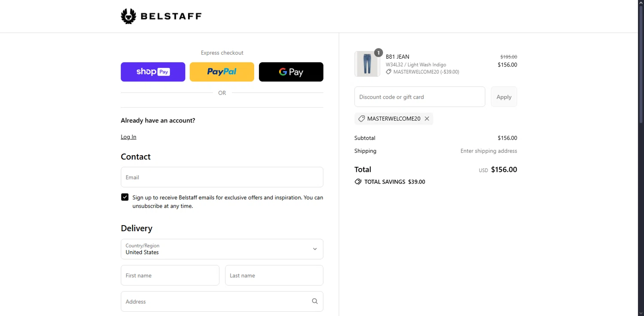
Task: Remove the MASTERWELCOME20 discount code
Action: click(427, 119)
